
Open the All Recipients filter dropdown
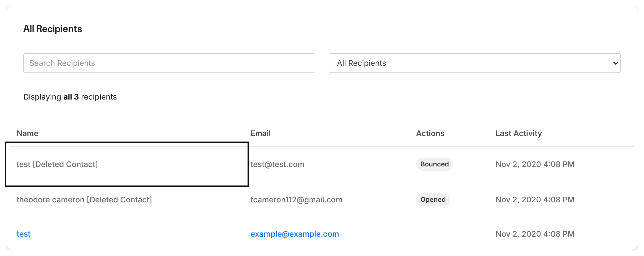coord(474,63)
